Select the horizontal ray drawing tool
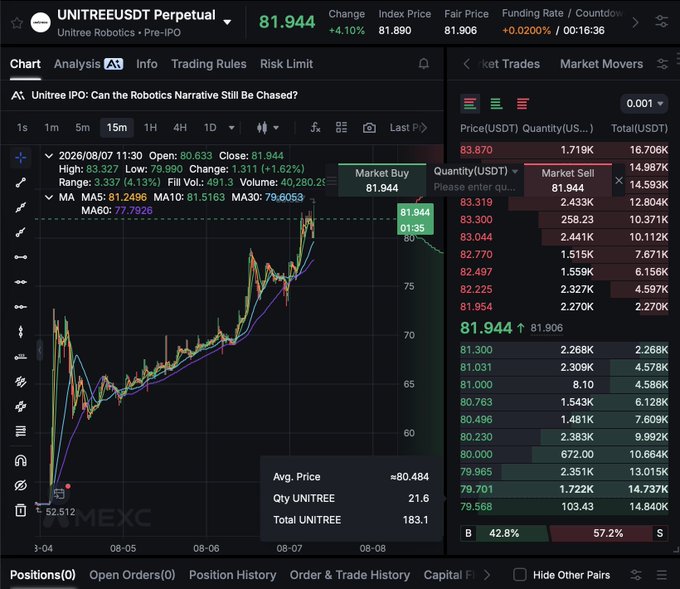 [20, 307]
